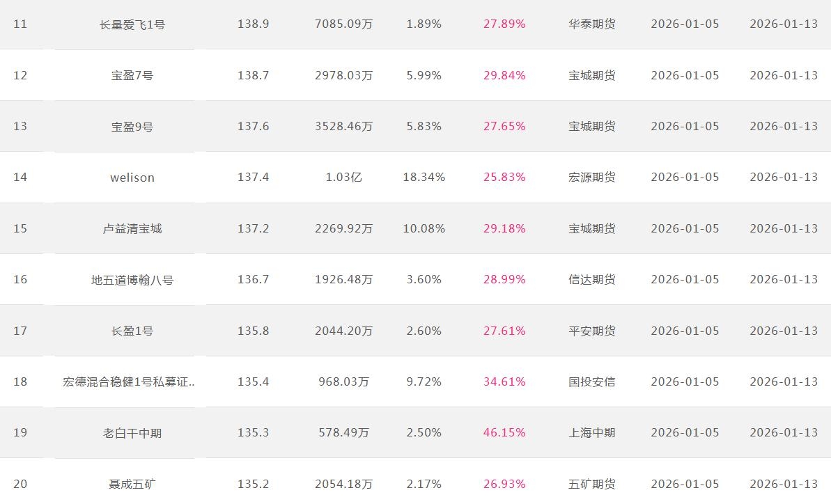Open the 长量爱飞1号 account link
This screenshot has height=504, width=831.
click(132, 24)
